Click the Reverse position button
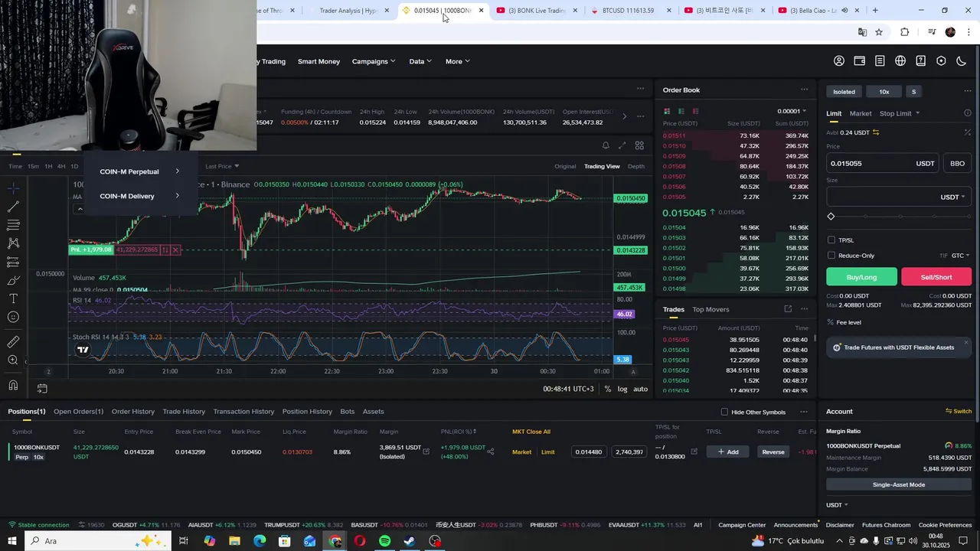The width and height of the screenshot is (980, 551). 773,452
